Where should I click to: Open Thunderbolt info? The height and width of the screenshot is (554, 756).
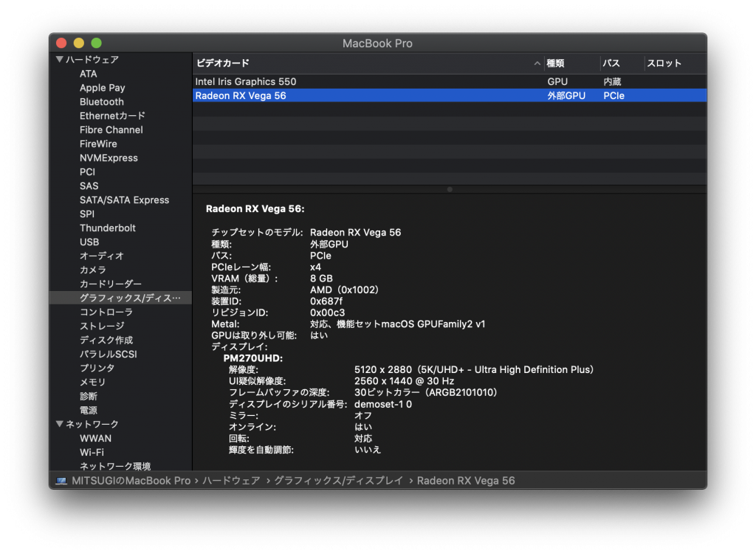coord(108,228)
